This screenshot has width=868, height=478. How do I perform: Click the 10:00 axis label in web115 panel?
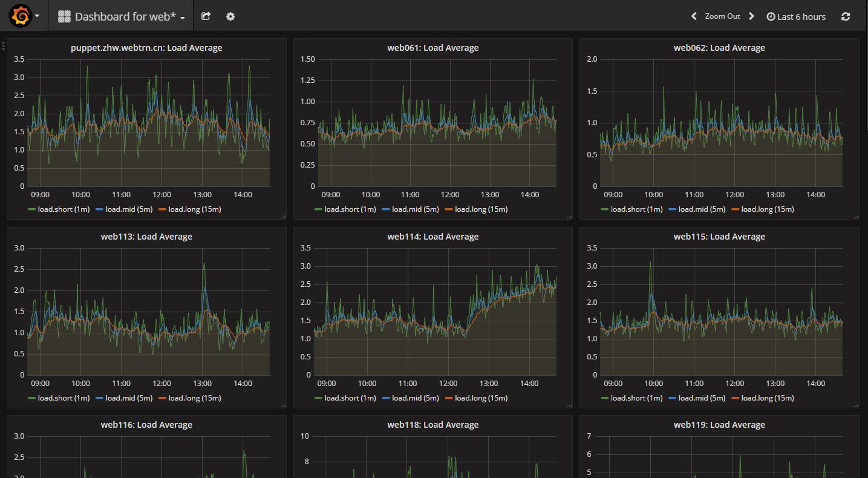(x=653, y=384)
